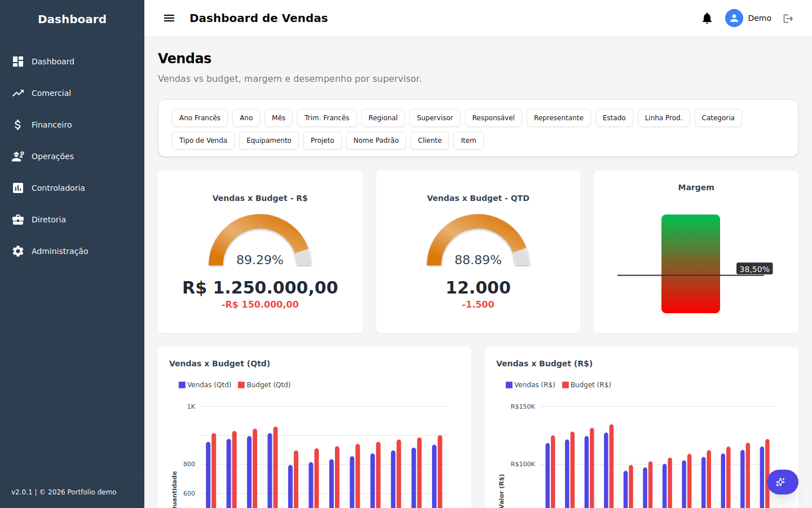The height and width of the screenshot is (508, 812).
Task: Open the hamburger menu icon
Action: click(x=169, y=18)
